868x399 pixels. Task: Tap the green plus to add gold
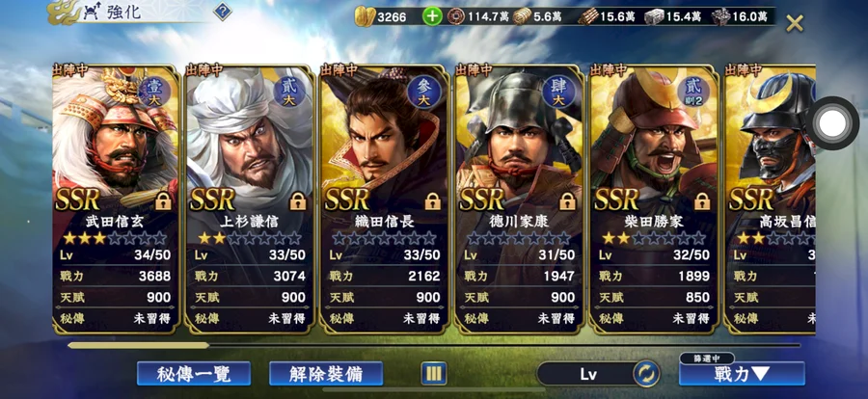(432, 16)
